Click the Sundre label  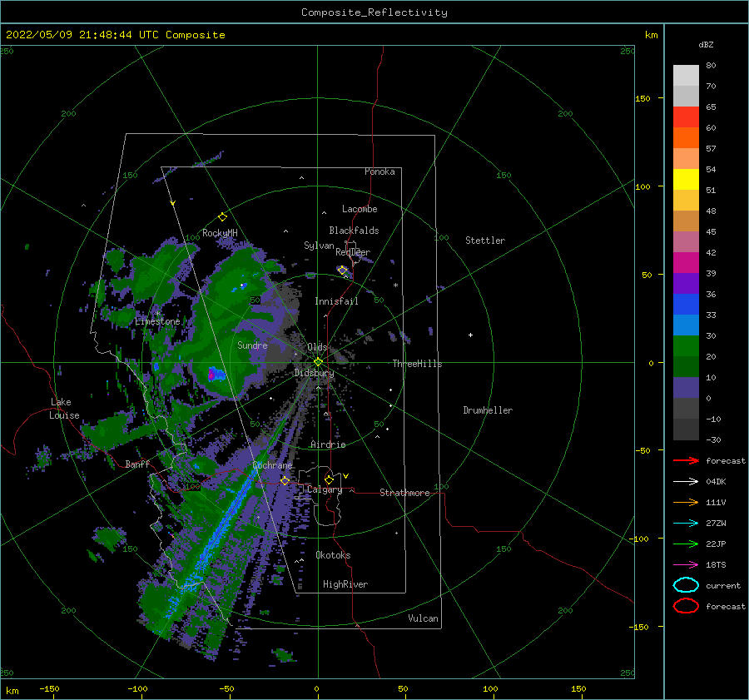252,345
